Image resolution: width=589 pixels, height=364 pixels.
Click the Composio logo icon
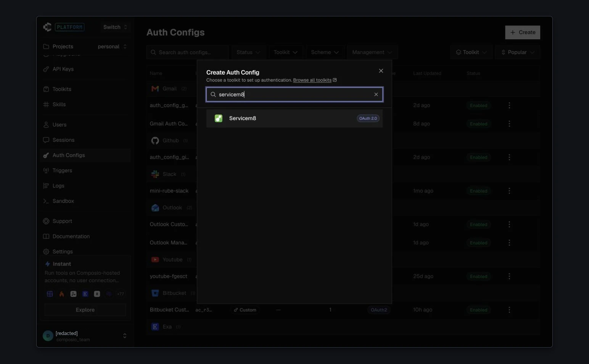pyautogui.click(x=47, y=27)
